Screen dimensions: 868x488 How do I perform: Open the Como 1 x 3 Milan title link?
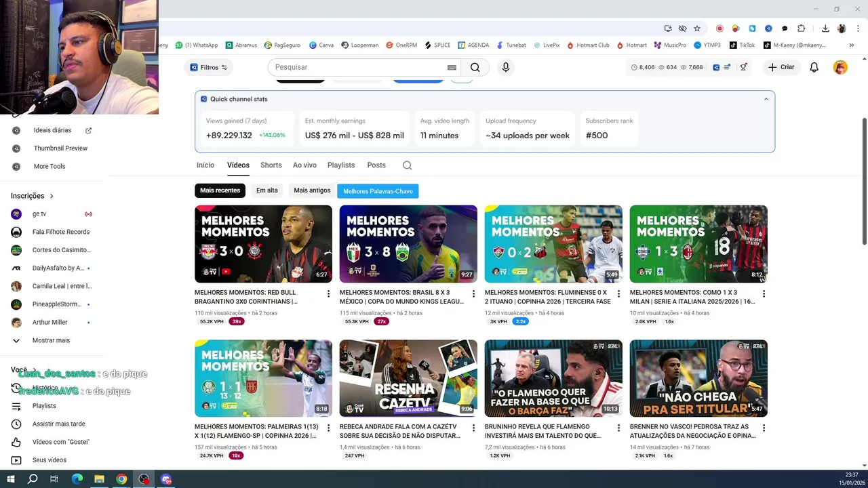[693, 297]
